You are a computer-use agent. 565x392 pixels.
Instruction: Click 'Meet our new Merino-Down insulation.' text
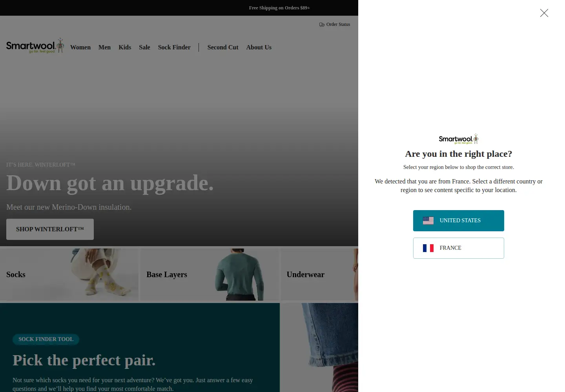[69, 207]
